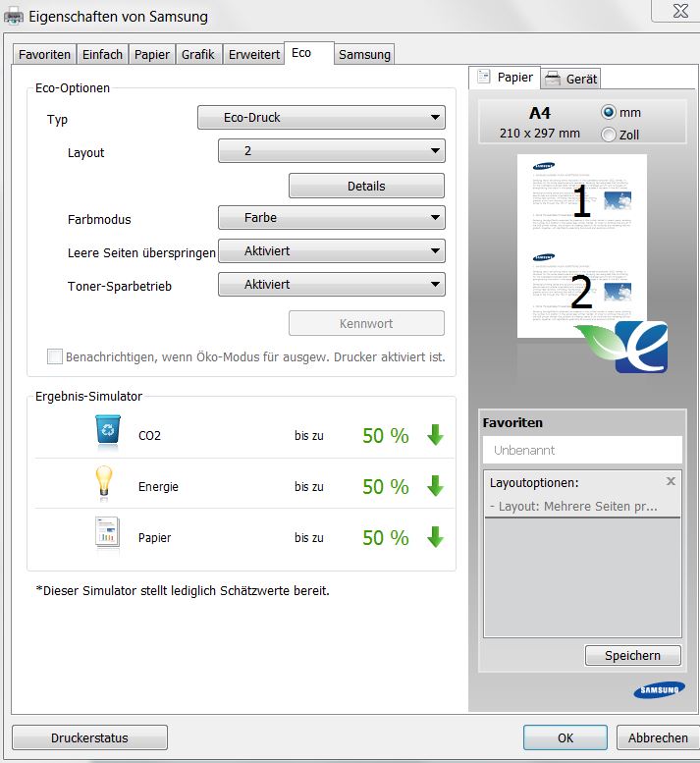Click the Unbenannt favorites name field
The width and height of the screenshot is (700, 763).
coord(582,450)
